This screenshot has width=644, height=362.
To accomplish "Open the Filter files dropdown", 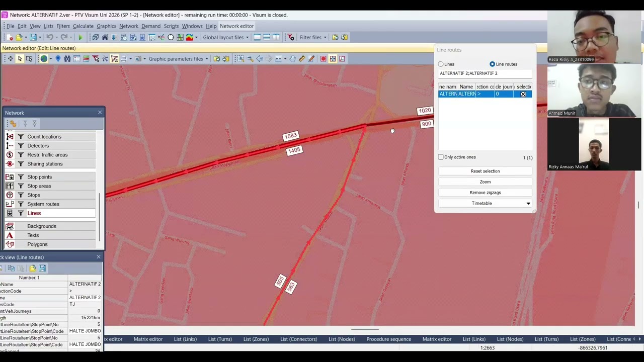I will coord(325,37).
